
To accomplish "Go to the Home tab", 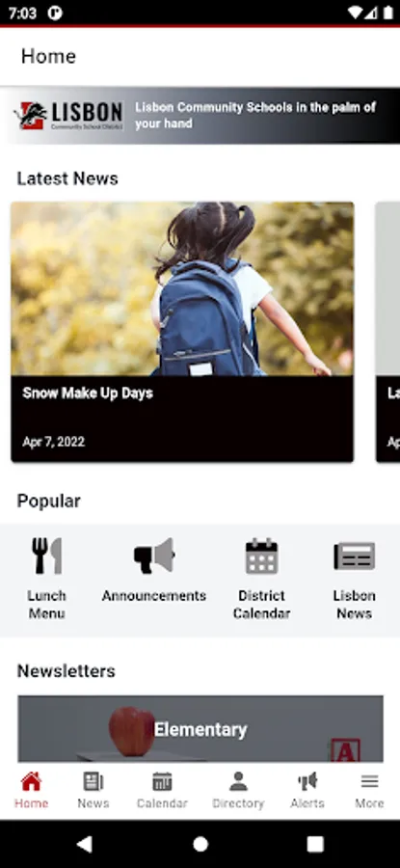I will pos(31,791).
